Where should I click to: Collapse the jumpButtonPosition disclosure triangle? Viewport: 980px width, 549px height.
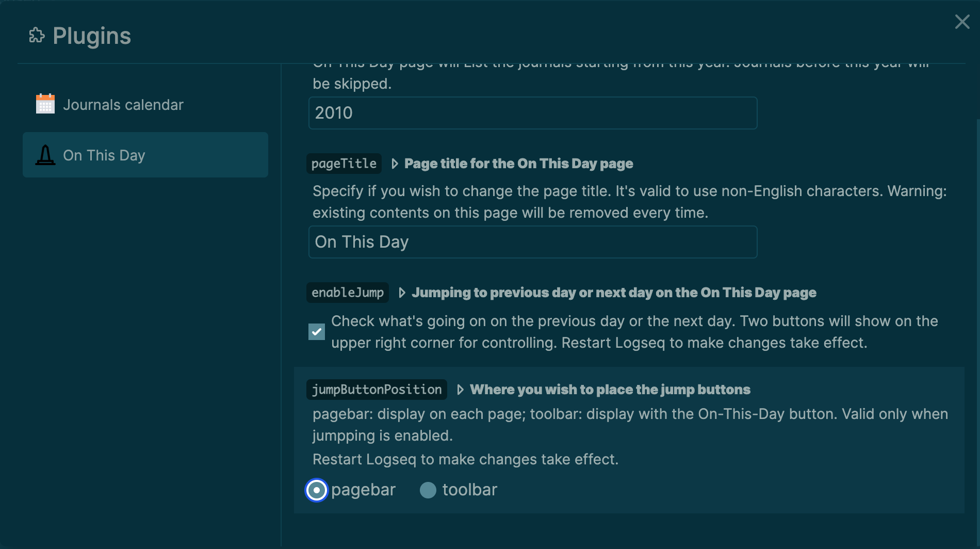pyautogui.click(x=460, y=390)
